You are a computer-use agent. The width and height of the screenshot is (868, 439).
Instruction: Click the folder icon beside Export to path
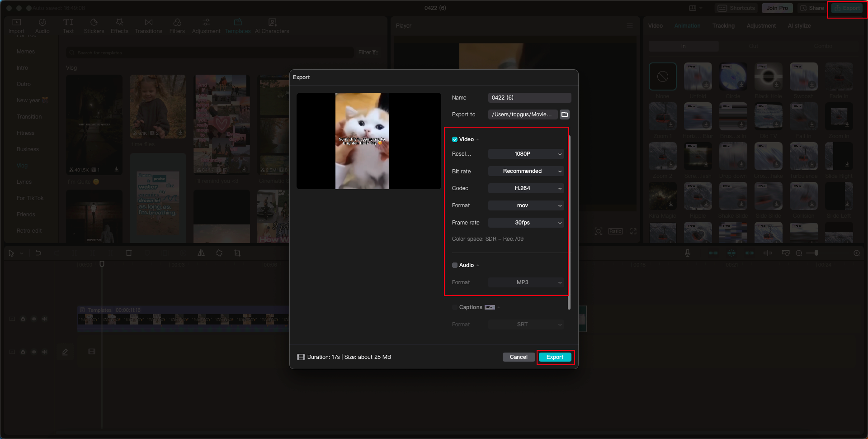(565, 115)
